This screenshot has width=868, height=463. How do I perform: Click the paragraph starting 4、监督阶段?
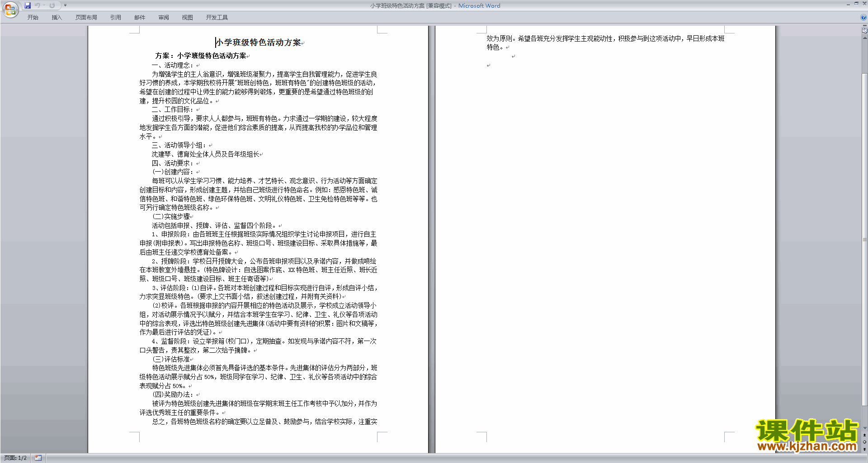pyautogui.click(x=258, y=346)
